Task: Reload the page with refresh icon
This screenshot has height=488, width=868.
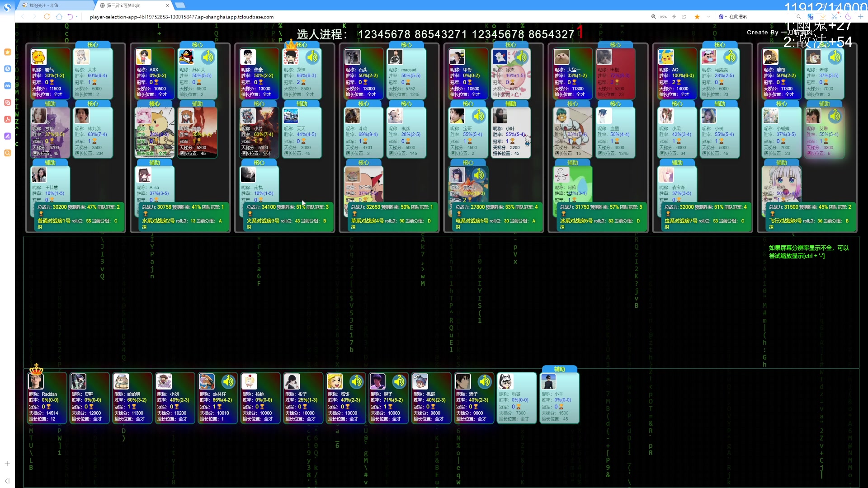Action: tap(47, 17)
